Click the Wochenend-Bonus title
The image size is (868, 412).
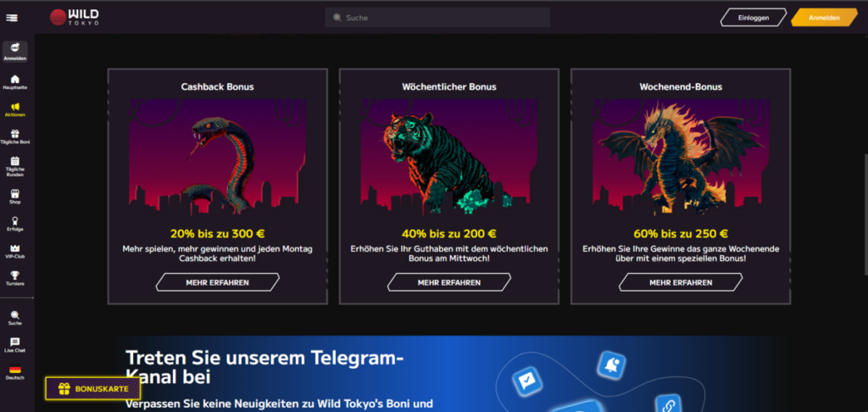[681, 87]
